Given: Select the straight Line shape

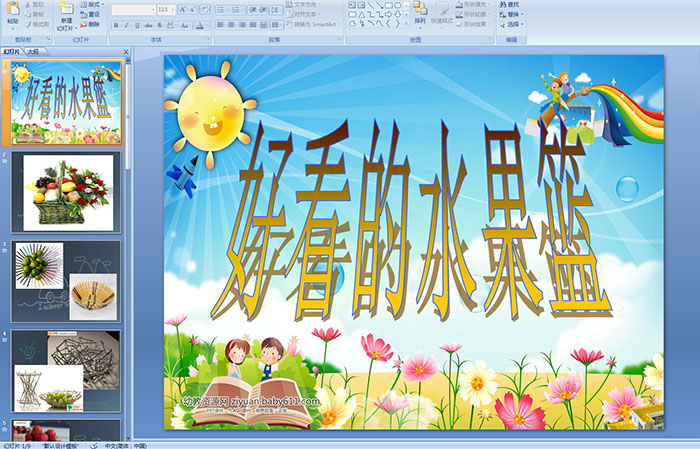Looking at the screenshot, I should pos(371,5).
